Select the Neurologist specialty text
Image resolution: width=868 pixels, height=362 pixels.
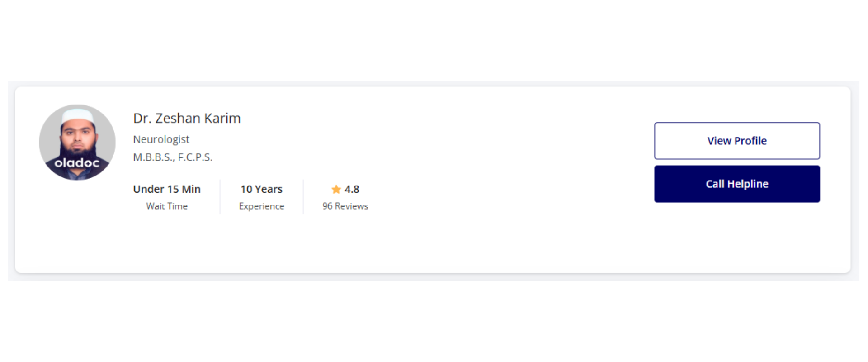coord(161,139)
